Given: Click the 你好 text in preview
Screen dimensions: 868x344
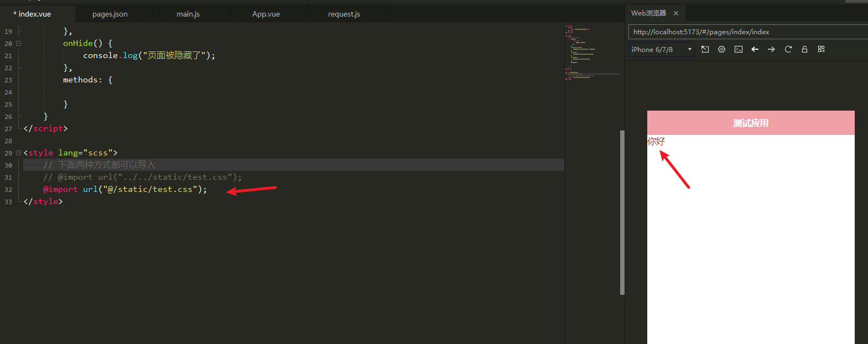Looking at the screenshot, I should (x=656, y=142).
